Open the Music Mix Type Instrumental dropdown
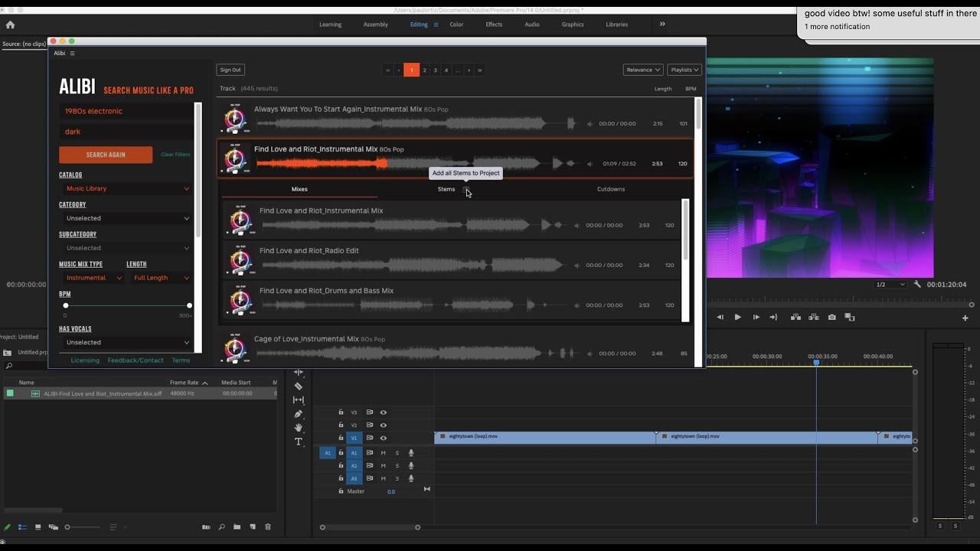This screenshot has width=980, height=551. [93, 278]
